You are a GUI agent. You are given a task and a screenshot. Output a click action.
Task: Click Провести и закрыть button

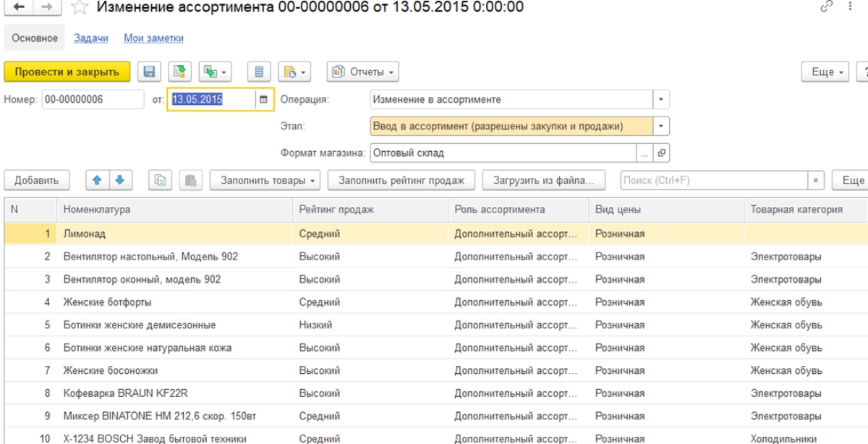coord(67,72)
